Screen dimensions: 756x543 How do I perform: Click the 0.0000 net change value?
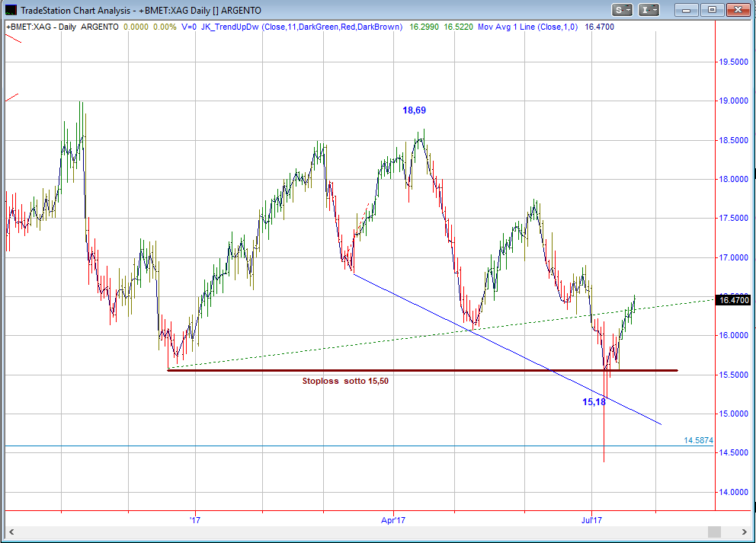click(x=136, y=27)
